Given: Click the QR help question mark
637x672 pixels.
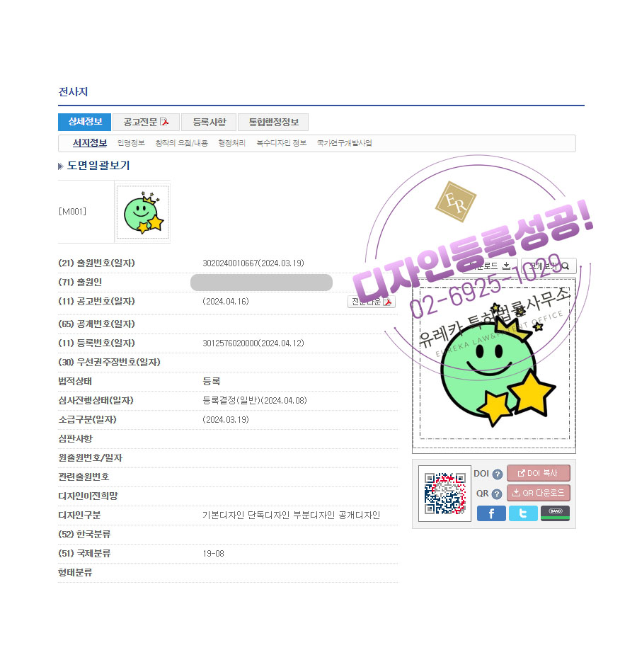Looking at the screenshot, I should (498, 494).
